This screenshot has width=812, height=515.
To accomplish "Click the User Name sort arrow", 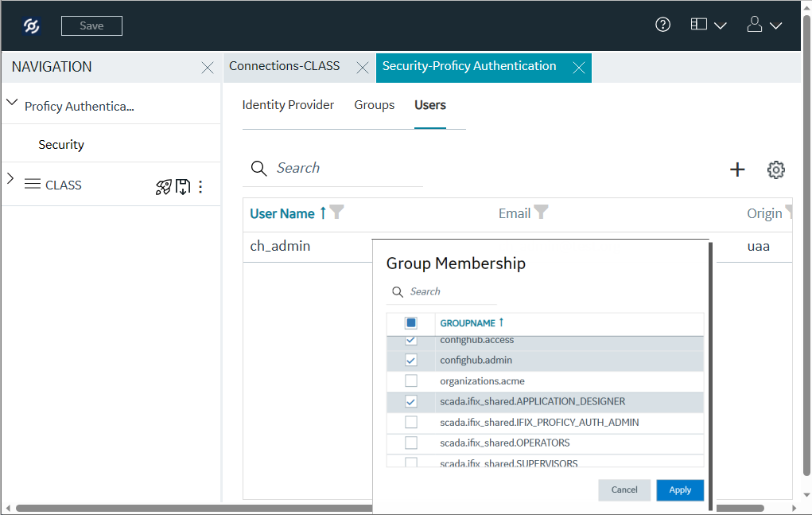I will 323,213.
